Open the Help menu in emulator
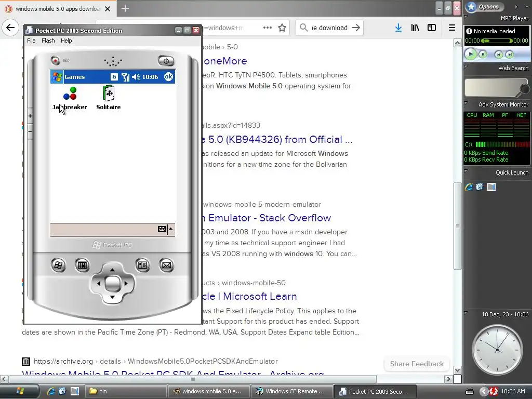The width and height of the screenshot is (532, 399). pos(66,41)
